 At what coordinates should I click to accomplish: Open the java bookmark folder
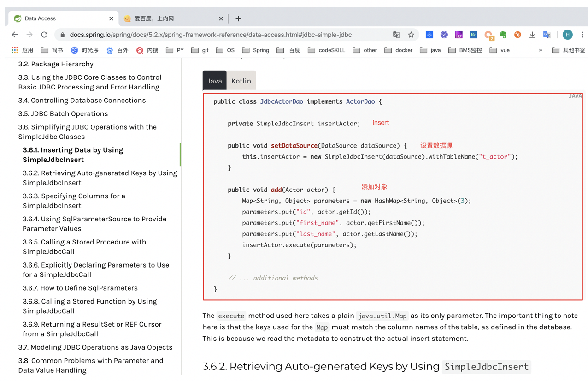430,50
